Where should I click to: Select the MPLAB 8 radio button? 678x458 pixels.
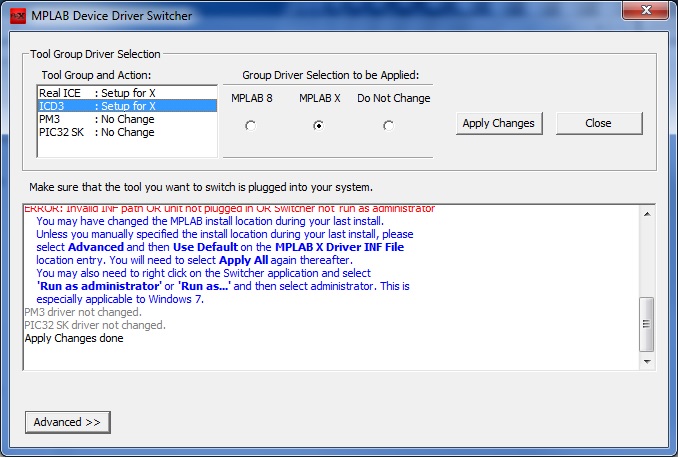250,126
